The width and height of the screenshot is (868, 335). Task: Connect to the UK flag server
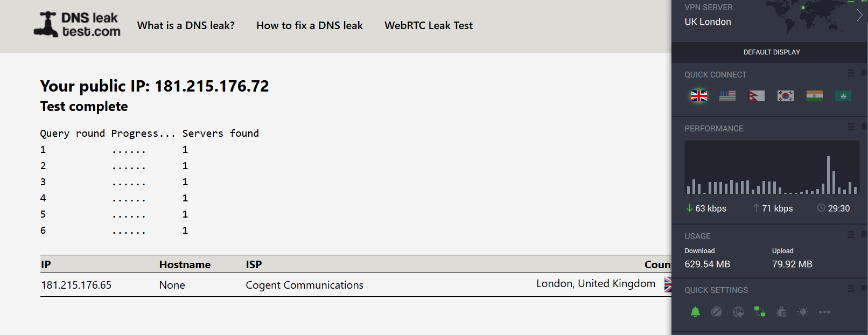tap(699, 96)
